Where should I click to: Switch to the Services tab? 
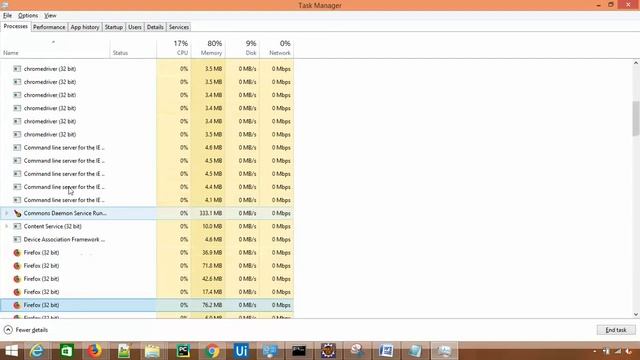coord(179,27)
